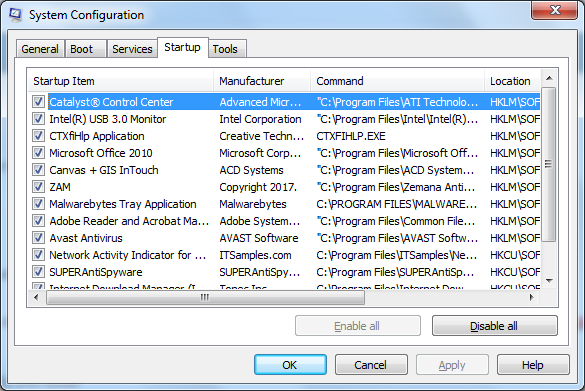
Task: Click the Cancel button
Action: pyautogui.click(x=371, y=365)
